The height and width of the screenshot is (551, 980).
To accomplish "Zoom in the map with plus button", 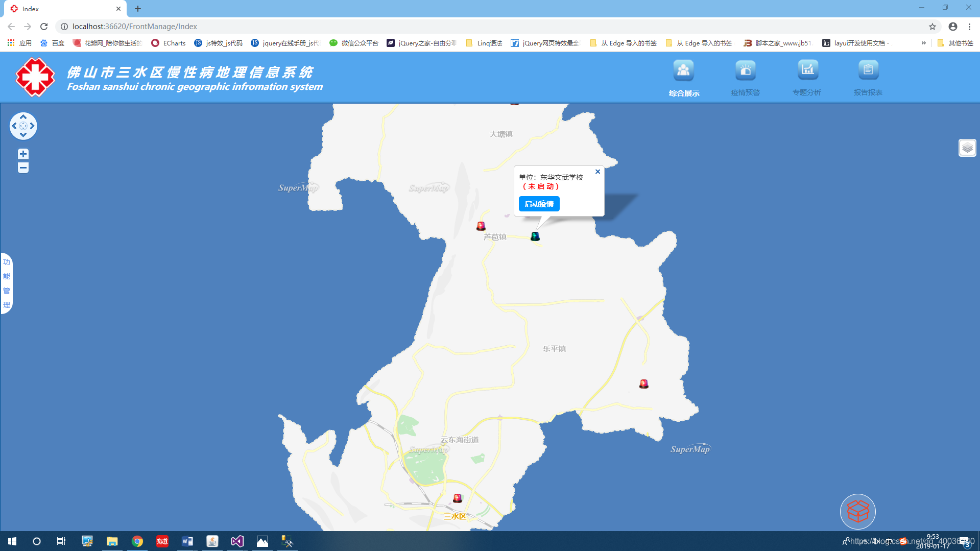I will point(23,154).
